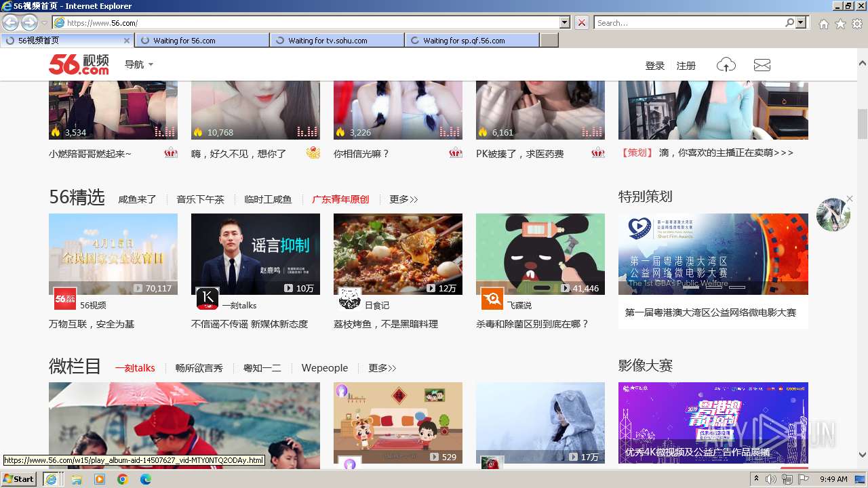
Task: Open the File Explorer taskbar icon
Action: tap(77, 479)
